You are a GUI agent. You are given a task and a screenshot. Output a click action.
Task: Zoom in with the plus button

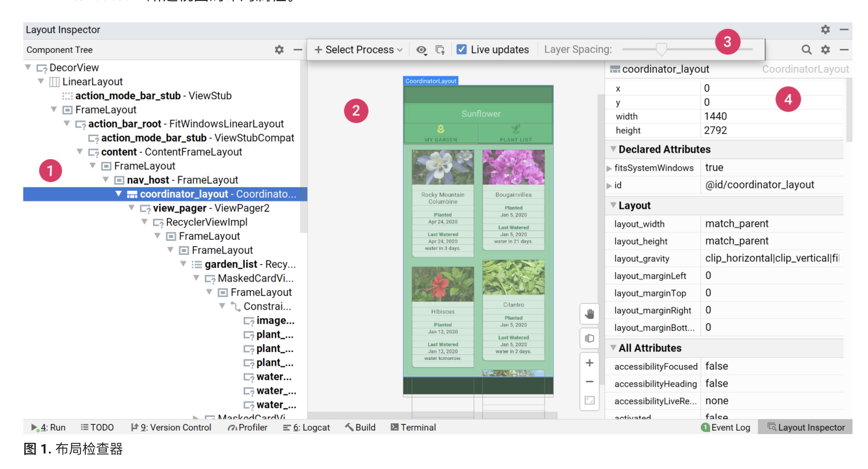589,363
